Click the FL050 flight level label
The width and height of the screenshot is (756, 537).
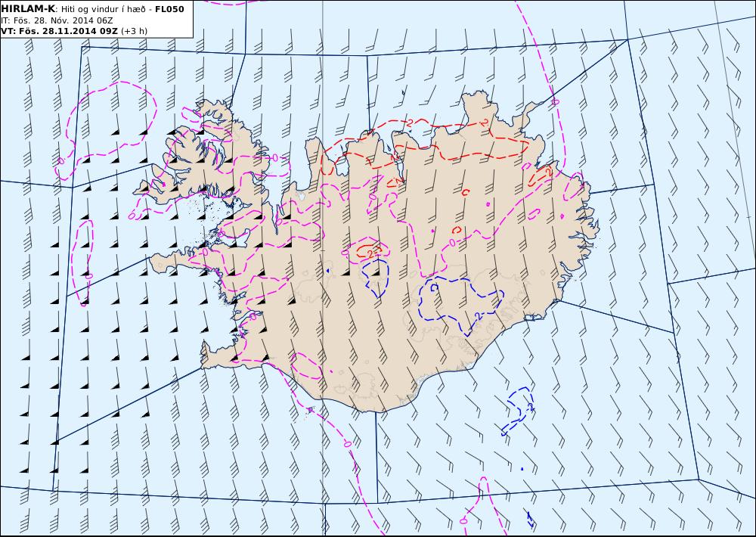(169, 9)
